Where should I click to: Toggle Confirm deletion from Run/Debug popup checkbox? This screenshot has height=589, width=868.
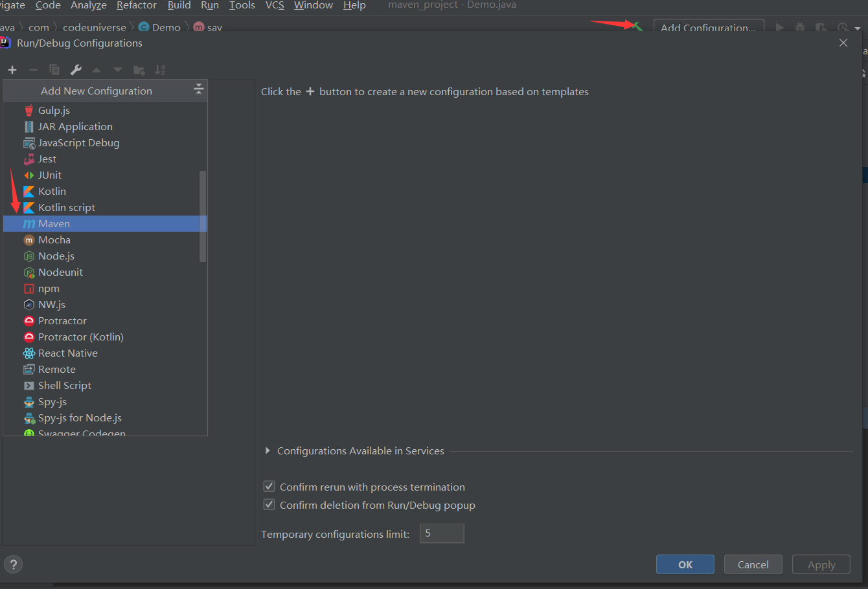point(269,504)
